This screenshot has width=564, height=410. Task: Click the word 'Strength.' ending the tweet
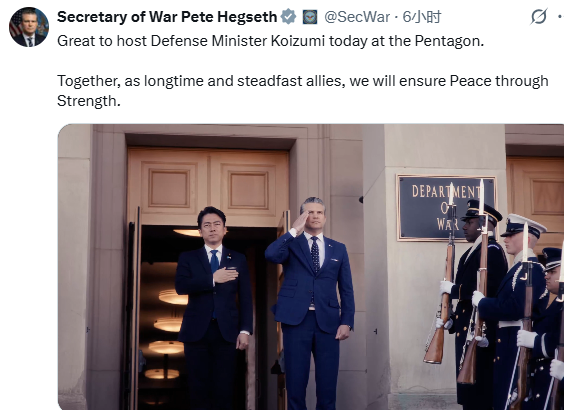(x=88, y=101)
